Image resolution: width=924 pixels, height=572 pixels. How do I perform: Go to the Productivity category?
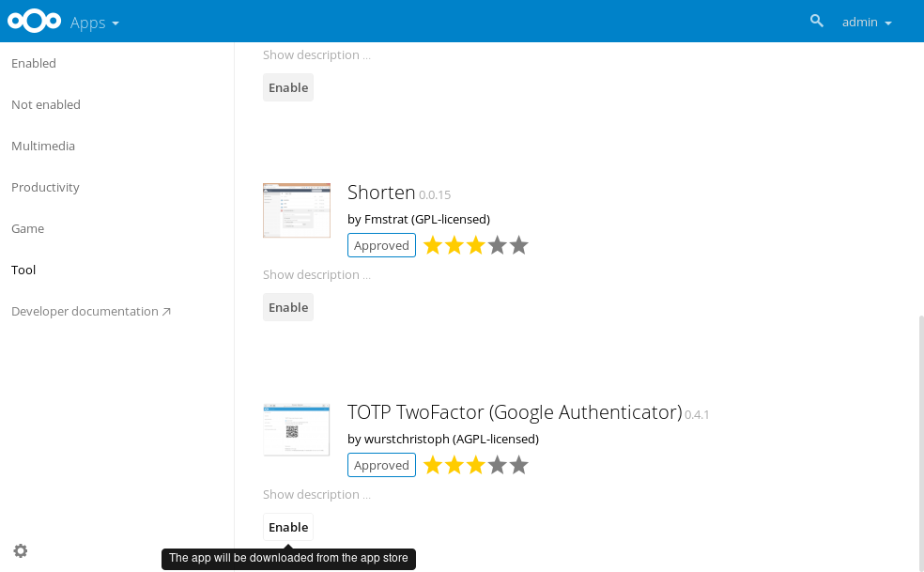(x=45, y=188)
